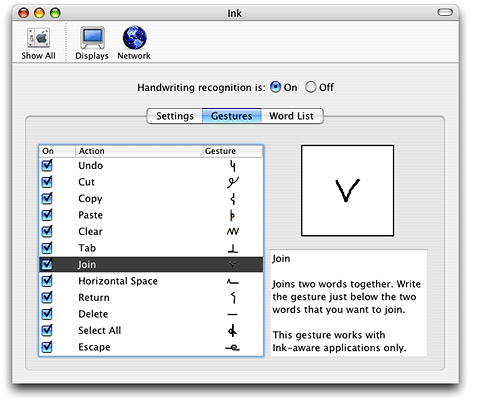Toggle the Escape gesture checkbox

47,347
